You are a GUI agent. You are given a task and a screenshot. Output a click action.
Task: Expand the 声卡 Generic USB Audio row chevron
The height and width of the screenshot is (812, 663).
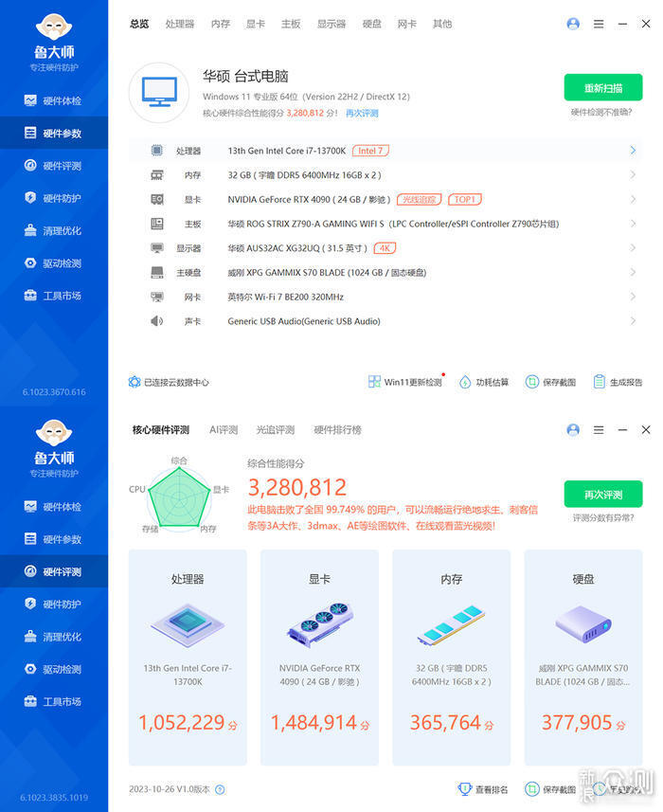633,320
